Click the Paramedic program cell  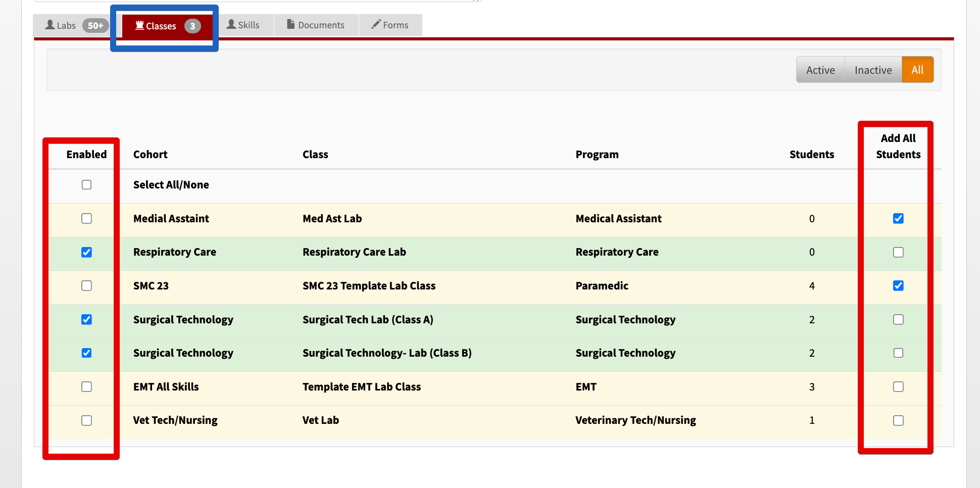(x=602, y=285)
